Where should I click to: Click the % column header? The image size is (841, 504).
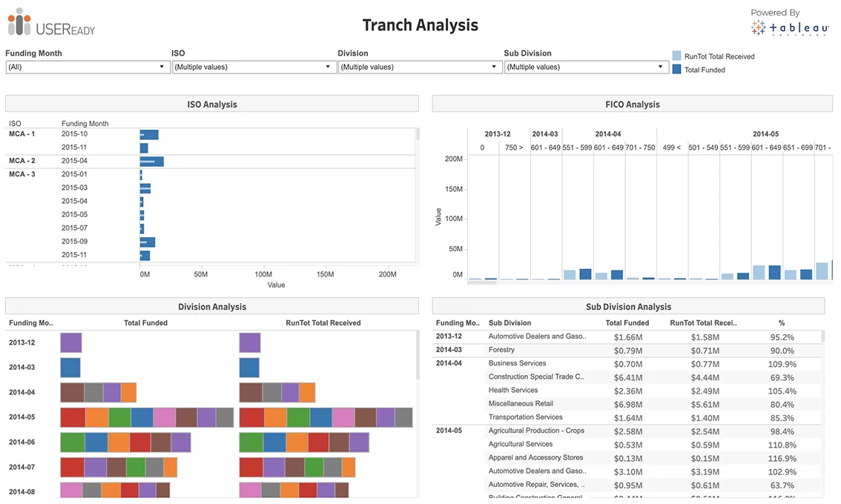[782, 322]
